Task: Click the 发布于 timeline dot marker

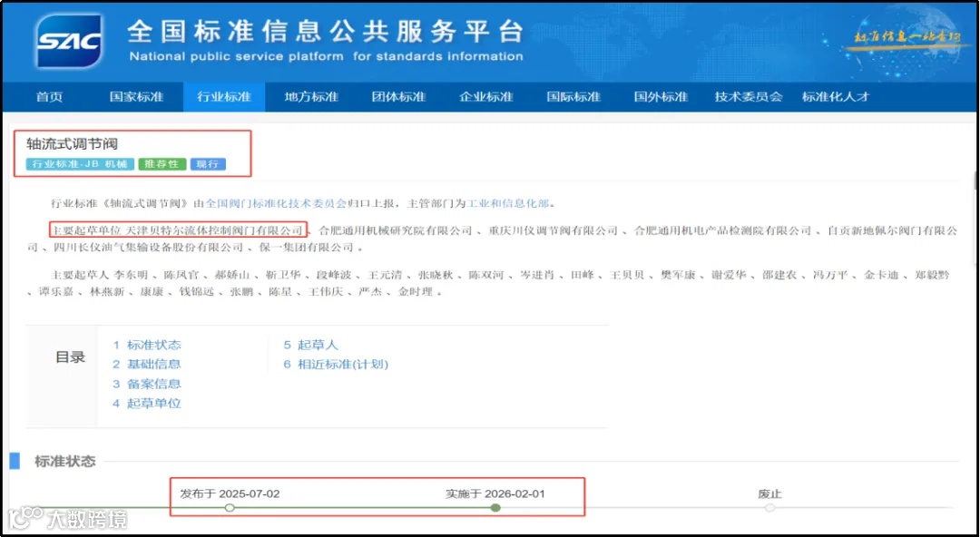Action: 229,508
